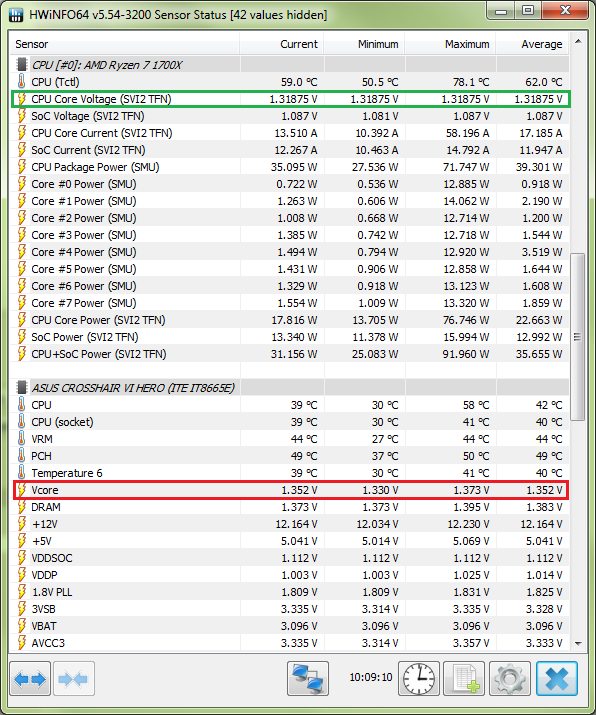Click the Average column header
Screen dimensions: 596x715
point(533,44)
